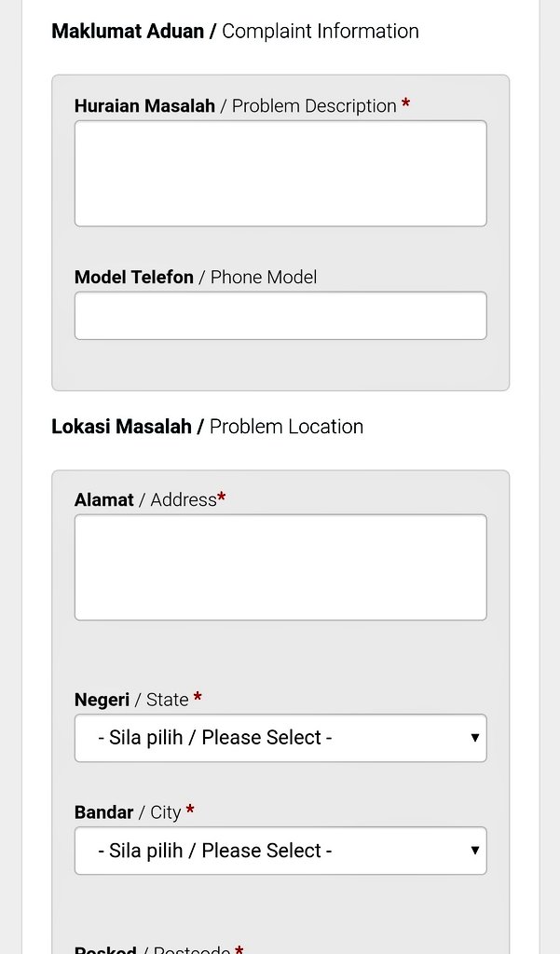This screenshot has height=954, width=560.
Task: Click the Problem Description text area
Action: coord(280,173)
